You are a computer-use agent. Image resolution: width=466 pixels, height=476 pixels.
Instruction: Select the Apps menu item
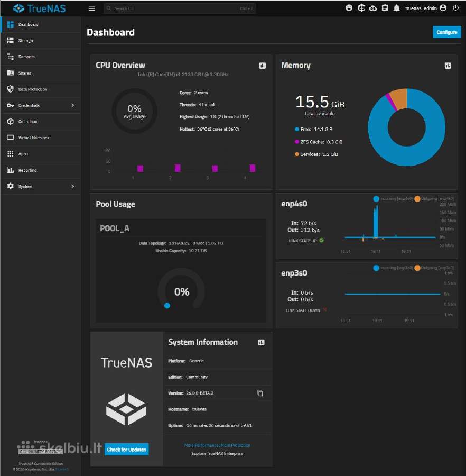click(41, 154)
